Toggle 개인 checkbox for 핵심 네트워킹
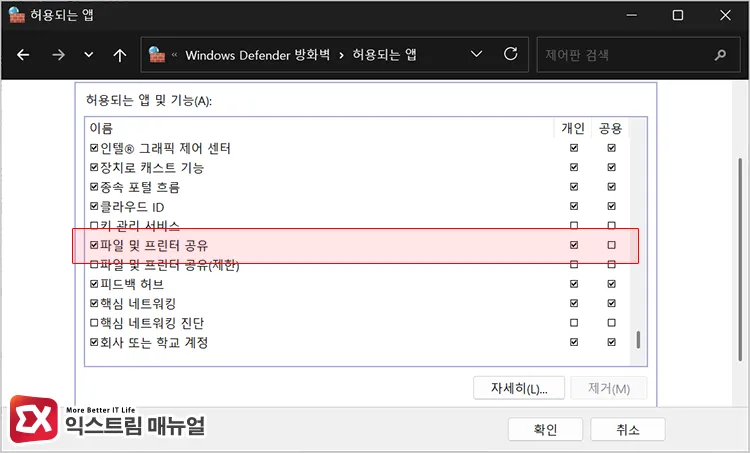 (574, 303)
